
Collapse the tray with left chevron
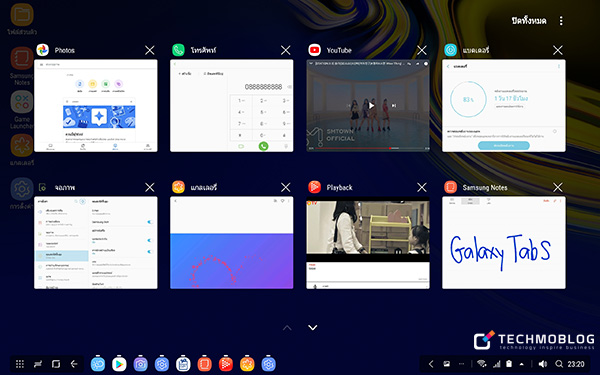tap(431, 364)
